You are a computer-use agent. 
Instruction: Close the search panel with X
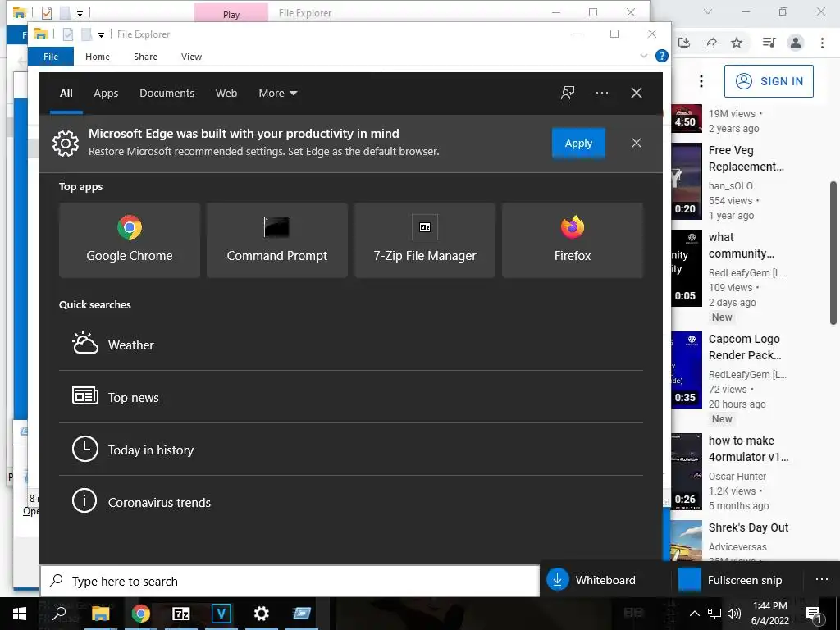[x=636, y=93]
